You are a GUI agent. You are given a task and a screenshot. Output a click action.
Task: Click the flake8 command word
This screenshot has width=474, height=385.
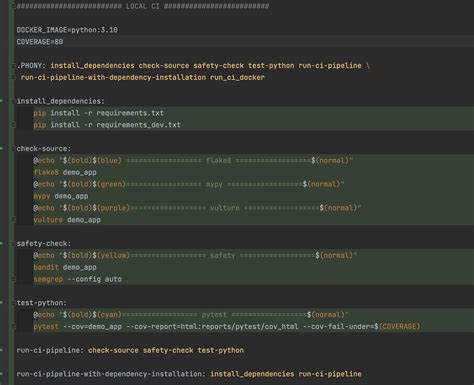tap(46, 173)
